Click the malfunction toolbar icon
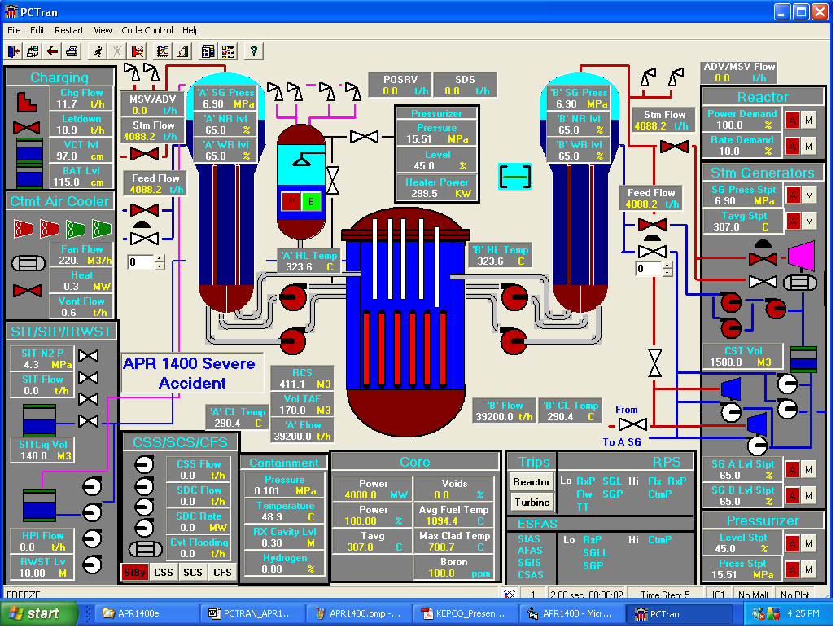Image resolution: width=840 pixels, height=628 pixels. point(137,51)
